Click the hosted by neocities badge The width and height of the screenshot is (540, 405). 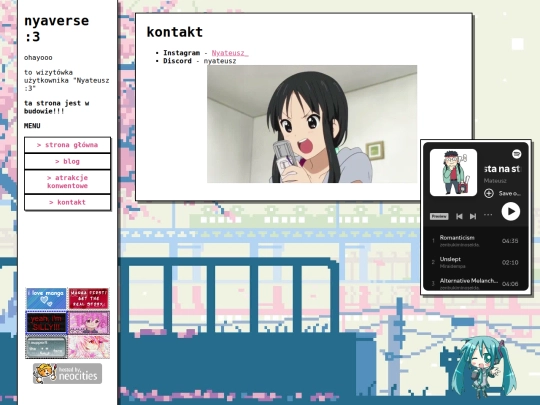[68, 374]
